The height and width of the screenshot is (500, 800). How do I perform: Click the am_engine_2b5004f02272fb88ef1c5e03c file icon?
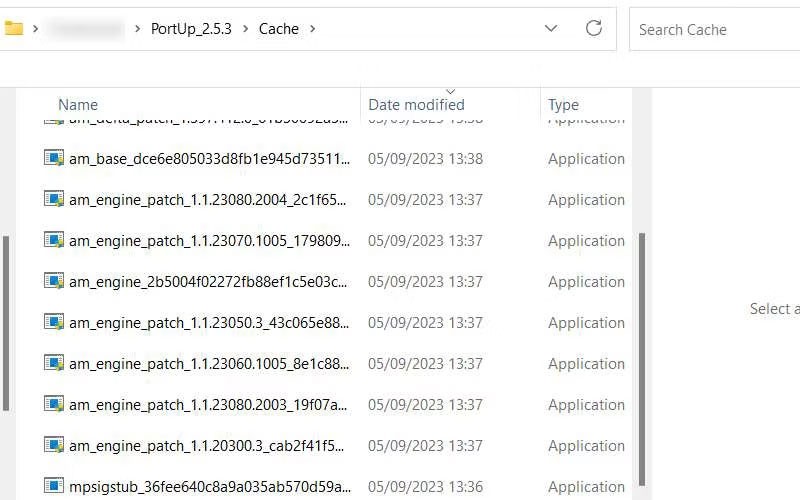(54, 281)
